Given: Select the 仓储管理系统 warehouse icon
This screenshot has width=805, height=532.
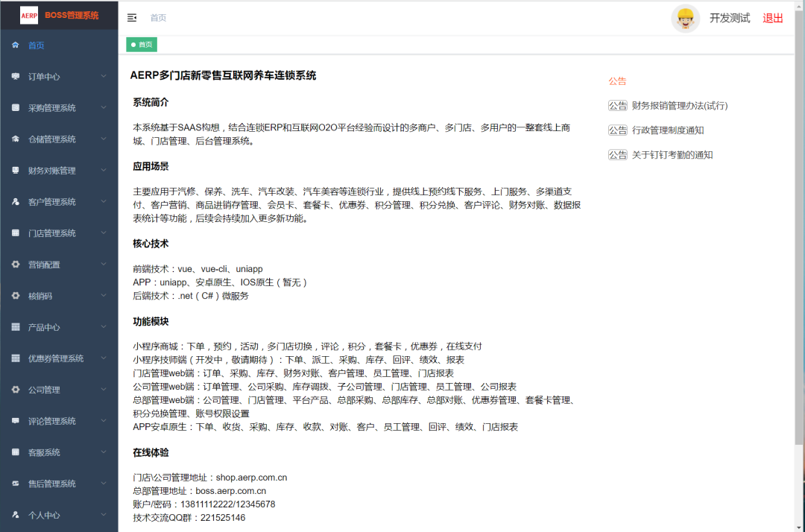Looking at the screenshot, I should pyautogui.click(x=16, y=139).
